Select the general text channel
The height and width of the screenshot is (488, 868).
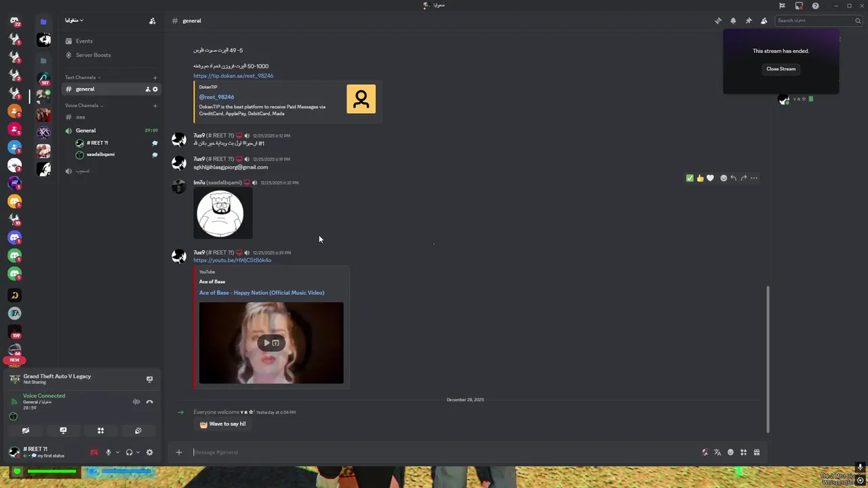pos(111,89)
